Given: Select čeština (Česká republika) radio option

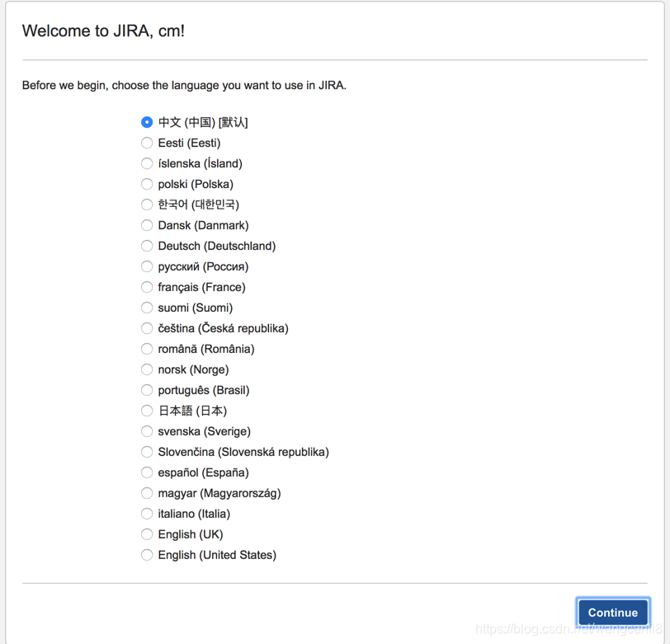Looking at the screenshot, I should pyautogui.click(x=147, y=328).
